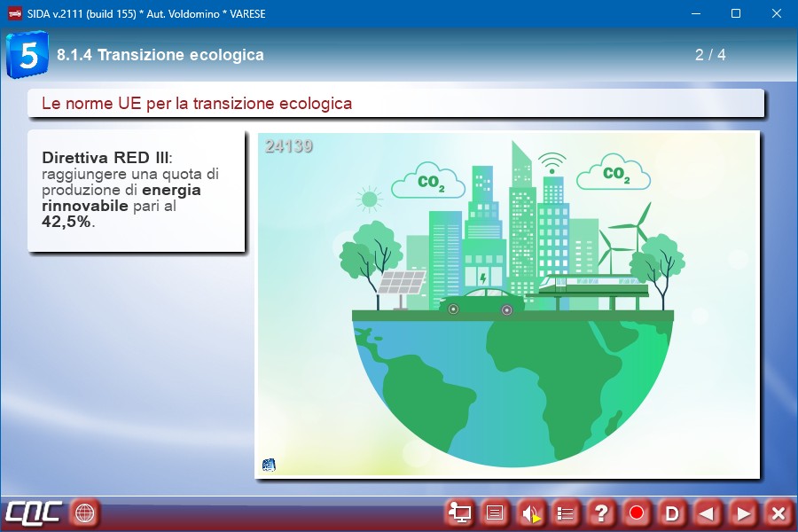This screenshot has width=798, height=532.
Task: Click the globe language icon
Action: [x=84, y=512]
